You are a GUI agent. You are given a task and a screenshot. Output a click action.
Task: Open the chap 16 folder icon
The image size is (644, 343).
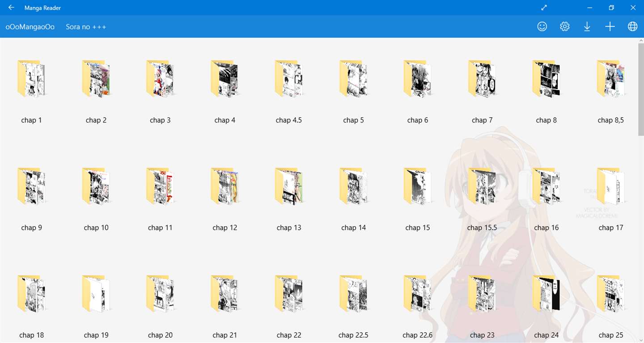(547, 186)
